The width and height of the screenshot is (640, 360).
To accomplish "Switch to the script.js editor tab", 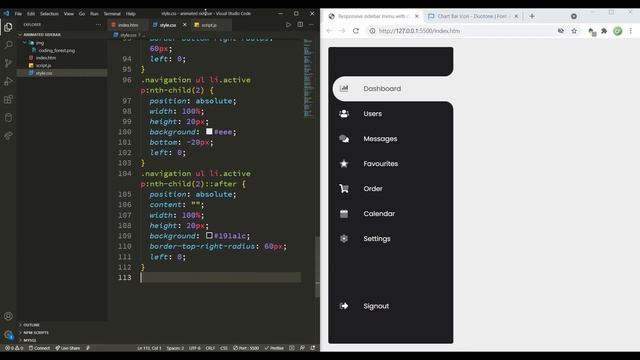I will [x=209, y=25].
